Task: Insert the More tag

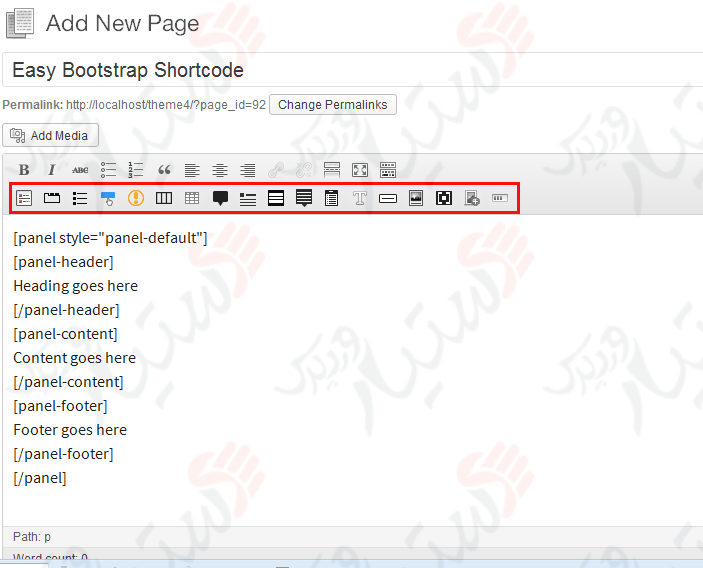Action: 332,170
